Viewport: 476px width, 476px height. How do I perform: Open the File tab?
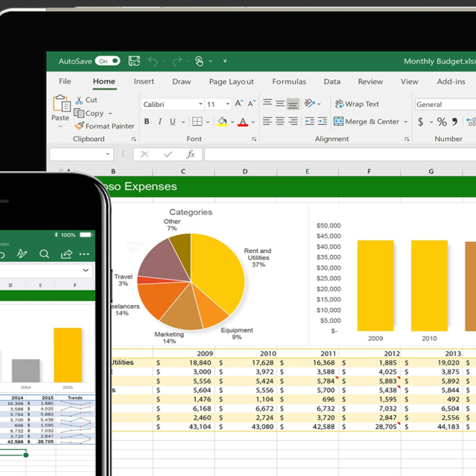pos(65,81)
